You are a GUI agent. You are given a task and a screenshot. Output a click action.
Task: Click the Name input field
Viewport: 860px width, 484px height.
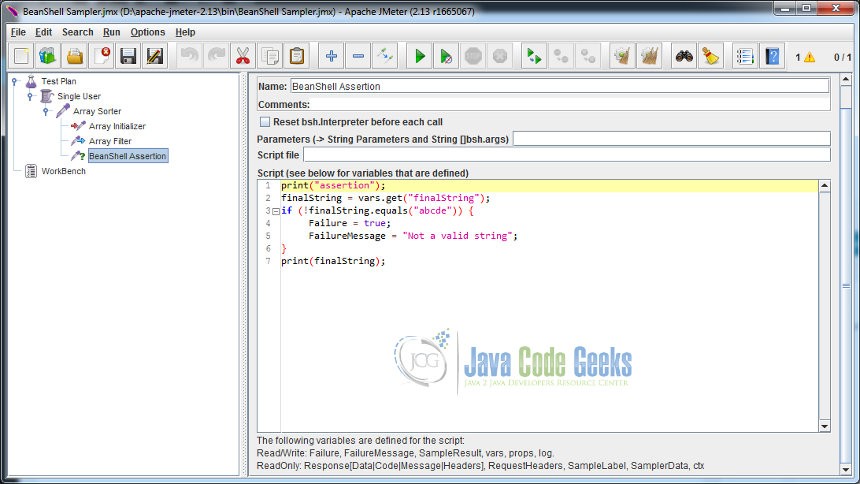coord(559,86)
